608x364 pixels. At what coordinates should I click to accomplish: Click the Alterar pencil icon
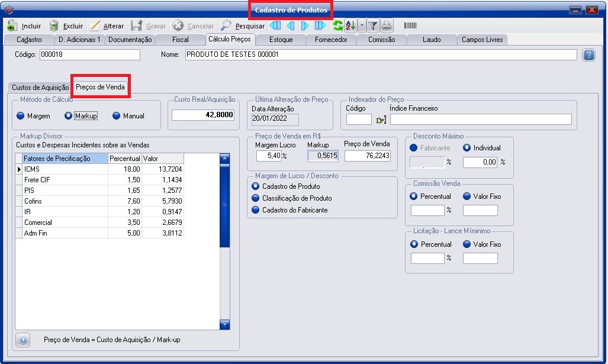pos(95,26)
